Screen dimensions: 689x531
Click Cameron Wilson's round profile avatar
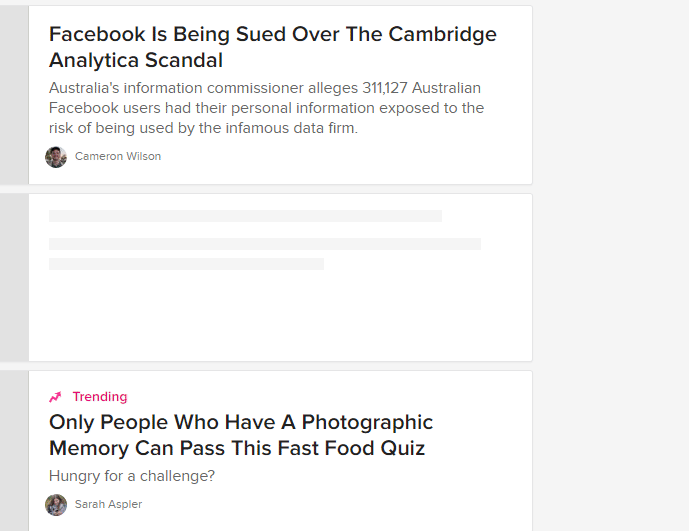(56, 157)
